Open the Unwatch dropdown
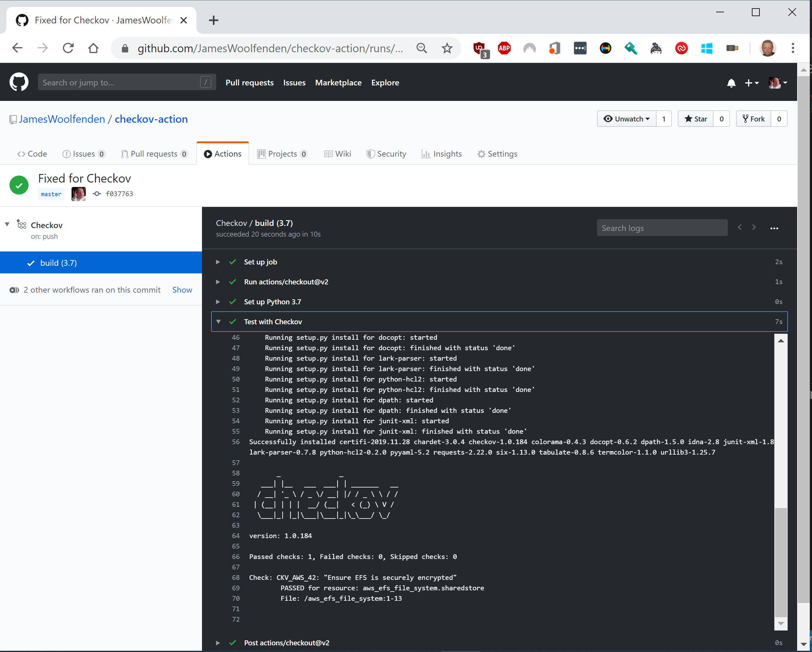The image size is (812, 652). point(627,119)
